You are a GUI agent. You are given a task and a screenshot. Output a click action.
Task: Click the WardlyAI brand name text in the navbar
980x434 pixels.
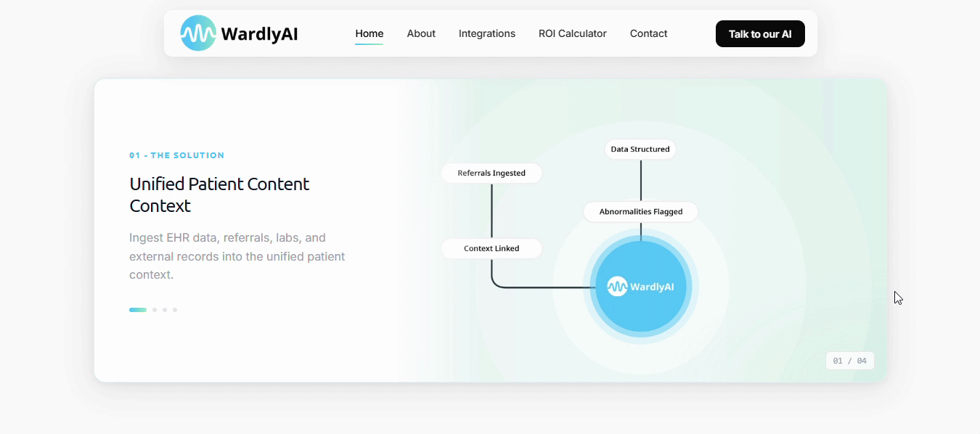pos(259,34)
